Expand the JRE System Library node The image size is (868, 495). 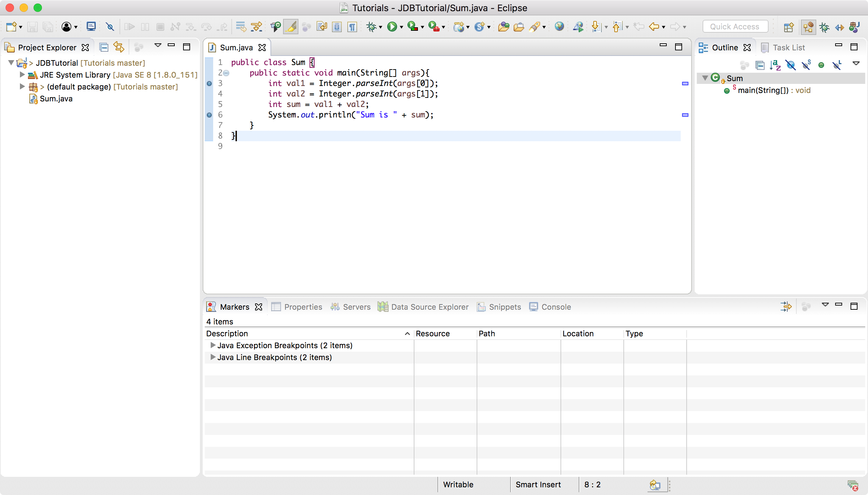(22, 75)
